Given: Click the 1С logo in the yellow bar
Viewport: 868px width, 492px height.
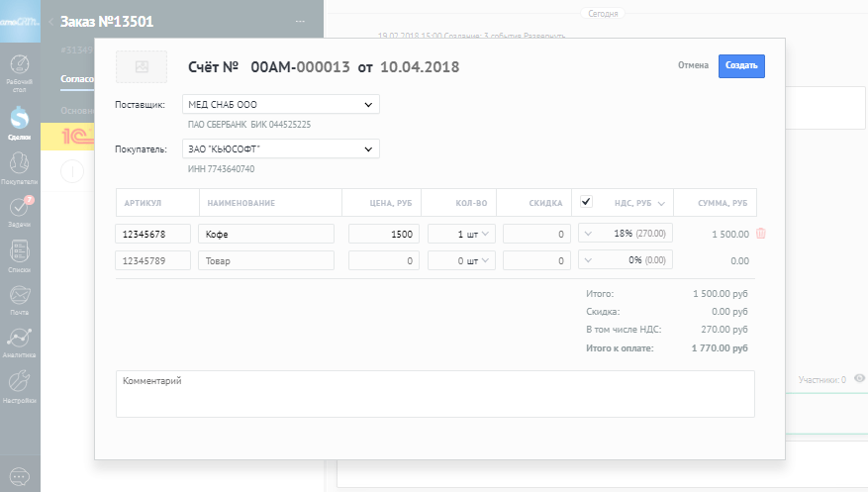Looking at the screenshot, I should coord(77,137).
